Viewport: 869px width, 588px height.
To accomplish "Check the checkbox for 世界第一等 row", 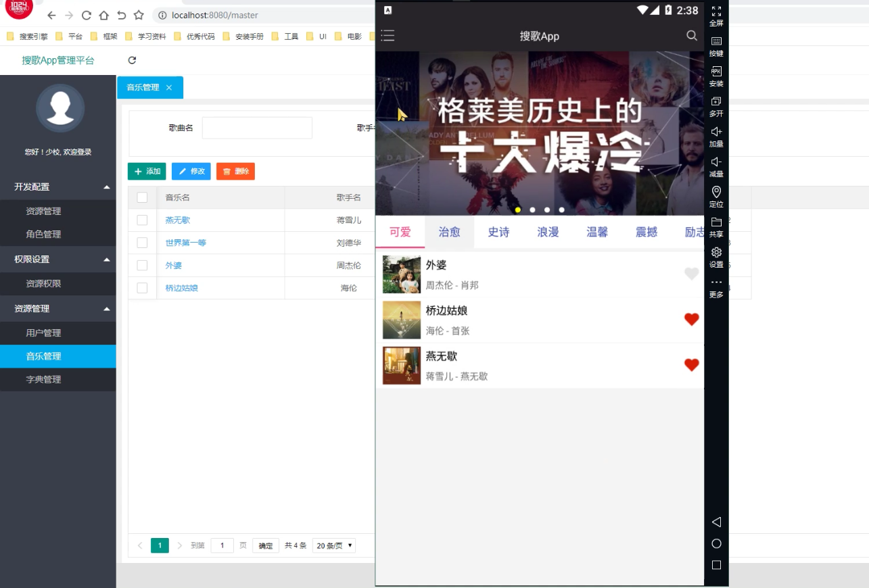I will [x=142, y=243].
